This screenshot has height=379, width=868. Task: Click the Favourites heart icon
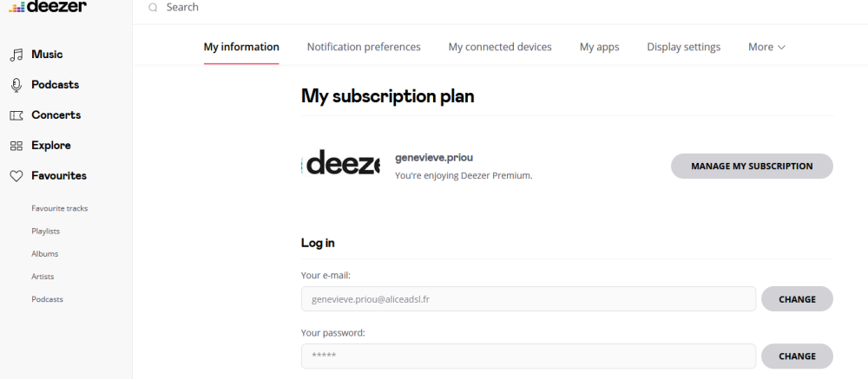click(16, 176)
